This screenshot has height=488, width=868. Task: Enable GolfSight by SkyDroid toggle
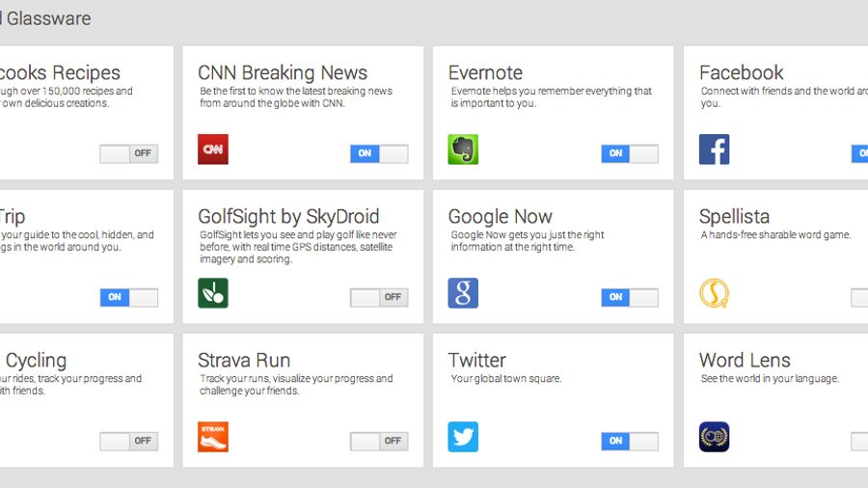[x=379, y=297]
